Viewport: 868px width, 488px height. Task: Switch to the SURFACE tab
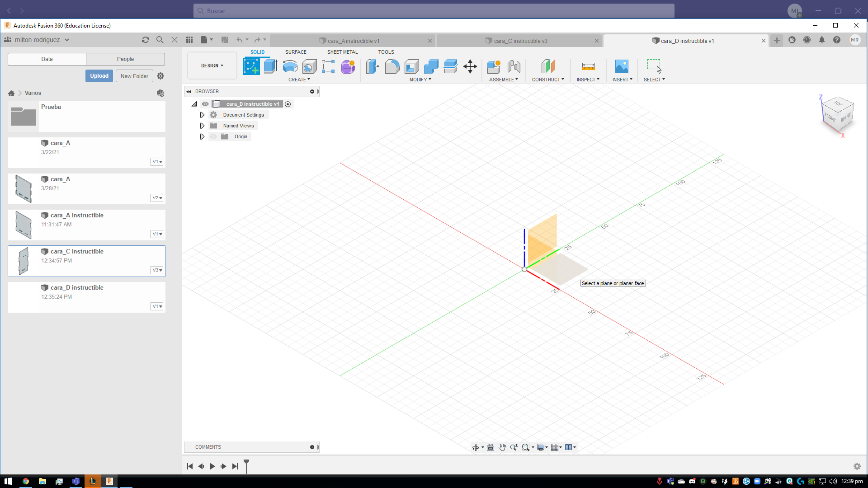pos(296,52)
